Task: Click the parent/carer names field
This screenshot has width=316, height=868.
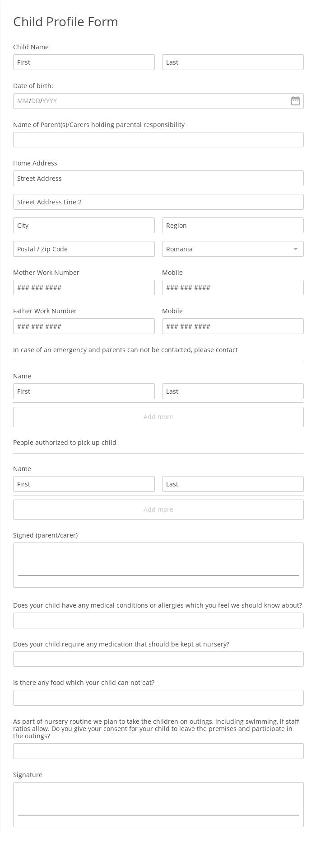Action: 158,140
